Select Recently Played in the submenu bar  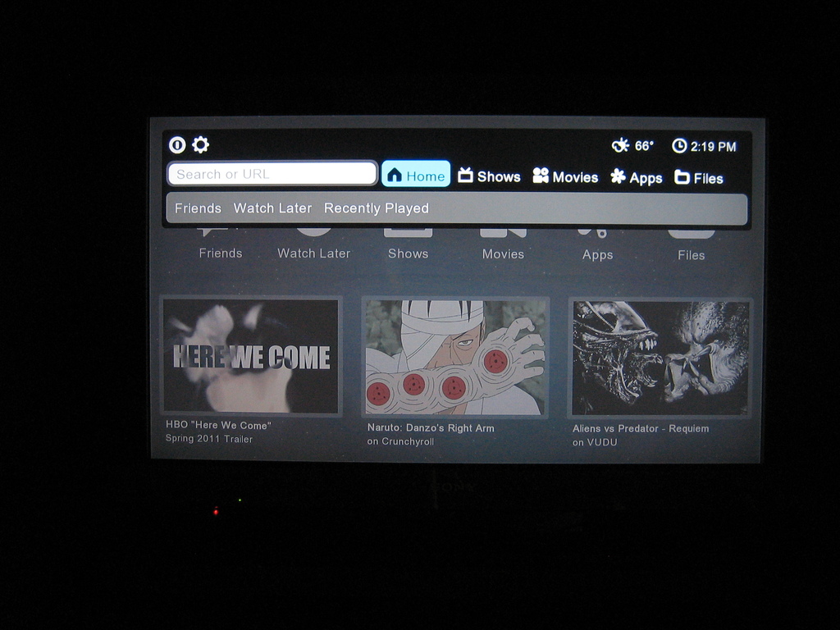point(376,208)
